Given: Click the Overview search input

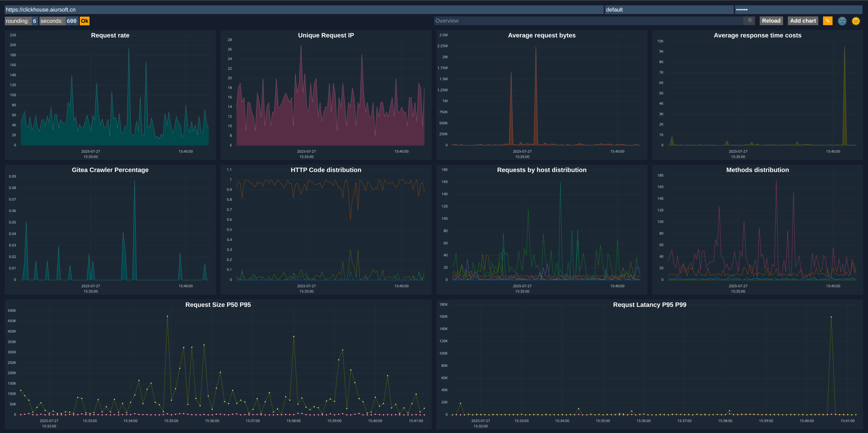Looking at the screenshot, I should [x=588, y=21].
